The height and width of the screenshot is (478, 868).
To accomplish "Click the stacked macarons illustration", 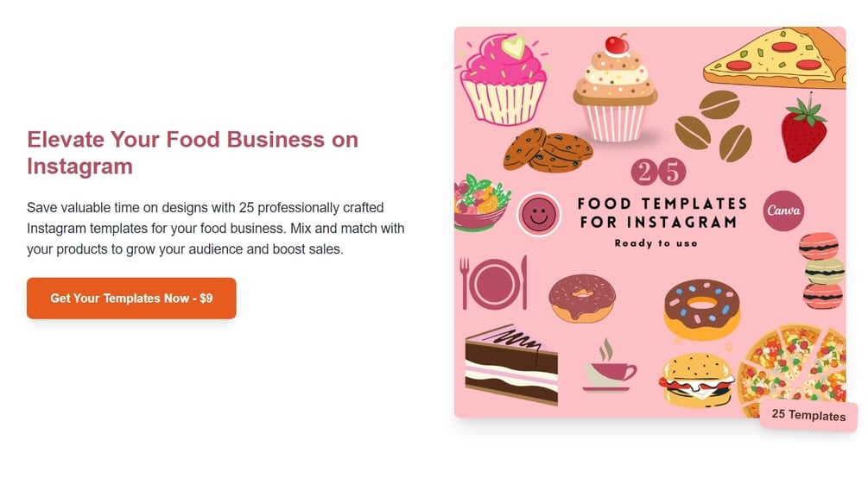I will point(822,271).
